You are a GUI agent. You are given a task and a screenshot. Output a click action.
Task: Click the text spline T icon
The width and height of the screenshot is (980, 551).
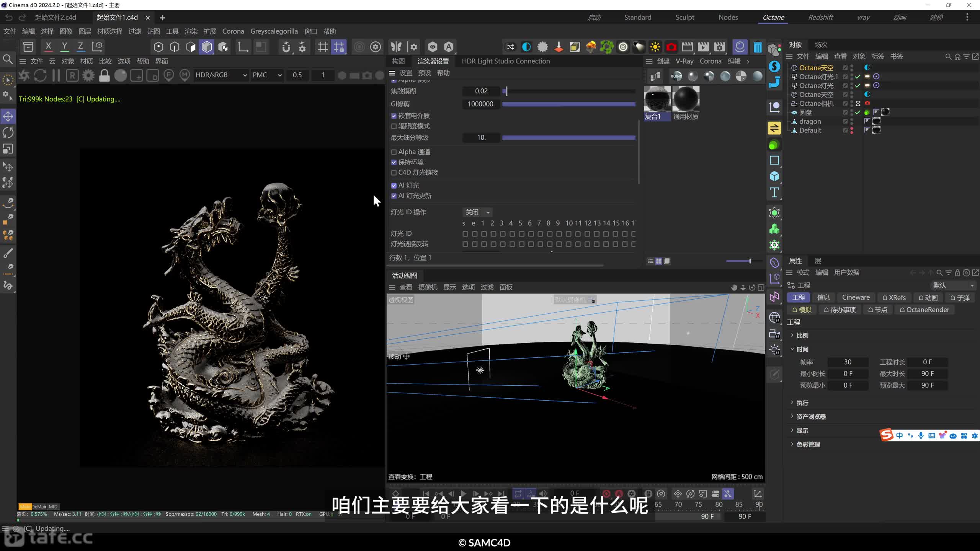(x=774, y=192)
